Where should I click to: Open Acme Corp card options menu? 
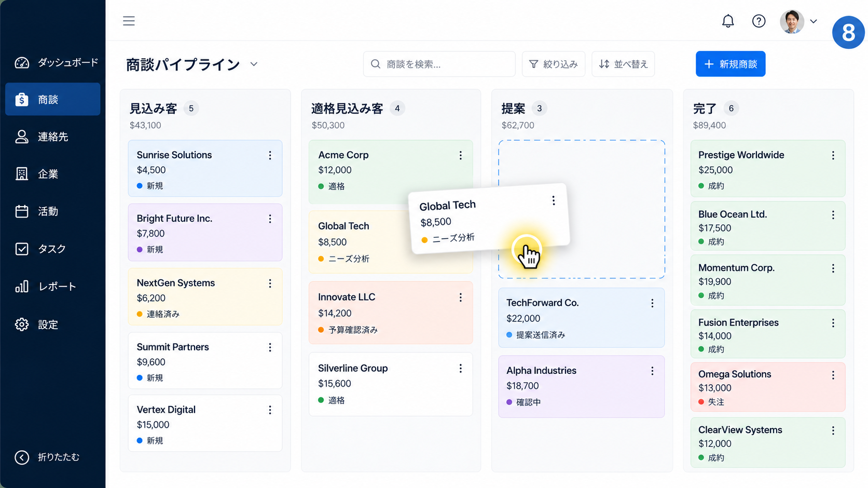pos(460,155)
